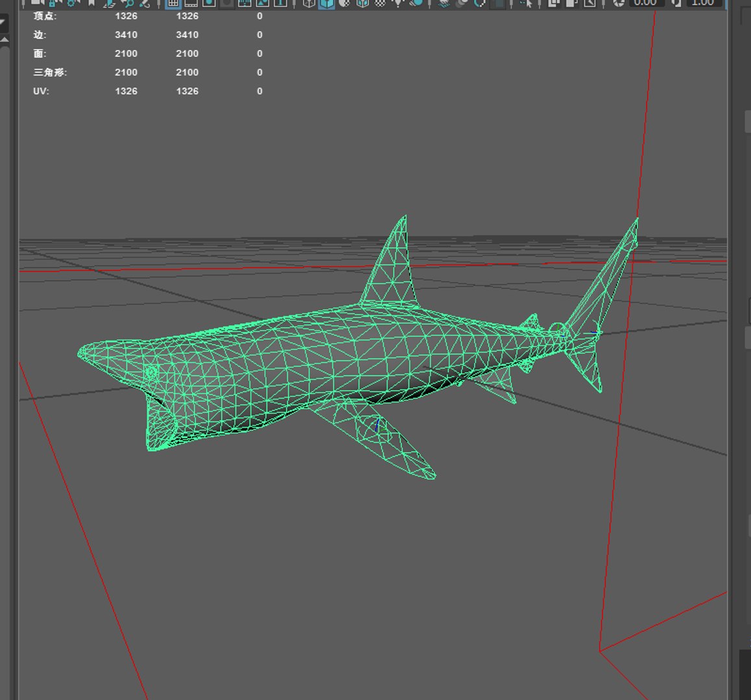Click the Grease Pencil icon

[145, 3]
